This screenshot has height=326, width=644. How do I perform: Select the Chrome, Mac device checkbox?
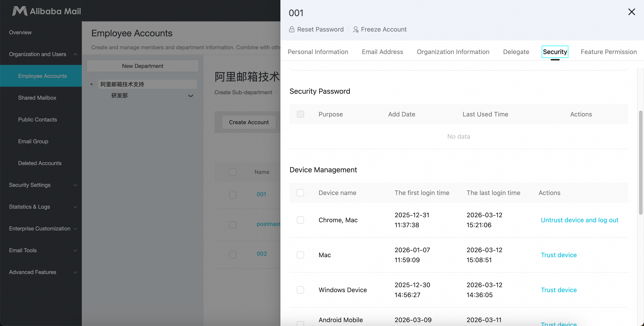point(300,220)
